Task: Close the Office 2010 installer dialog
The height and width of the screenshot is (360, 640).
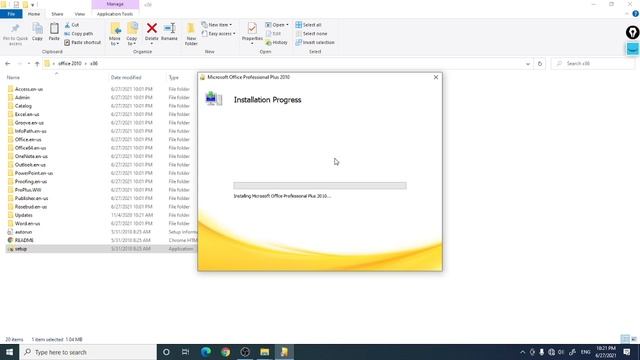Action: pyautogui.click(x=436, y=77)
